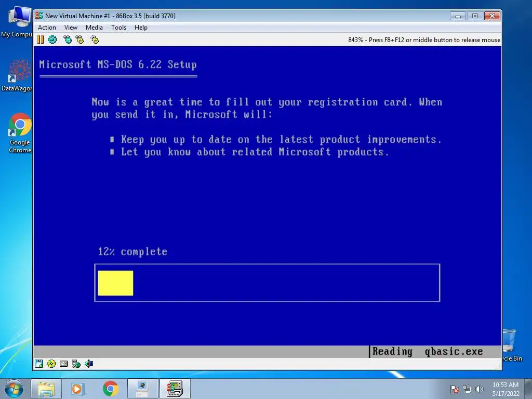Click the '12% complete' progress label

pos(132,252)
